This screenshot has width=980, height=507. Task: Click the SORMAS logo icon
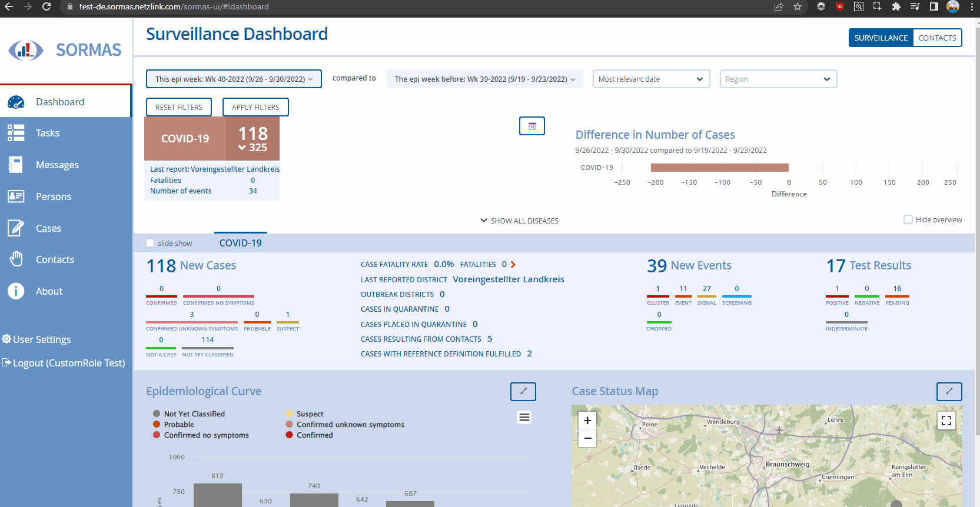[x=25, y=51]
